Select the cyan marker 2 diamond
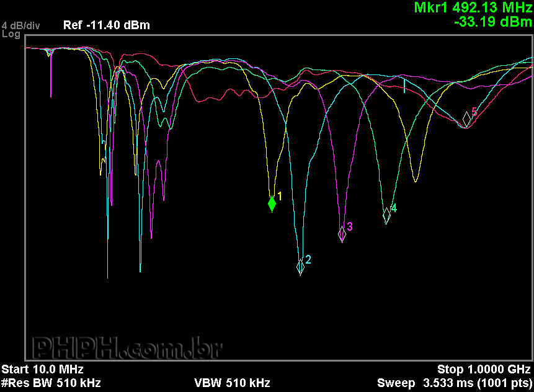Viewport: 534px width, 392px height. pos(301,266)
